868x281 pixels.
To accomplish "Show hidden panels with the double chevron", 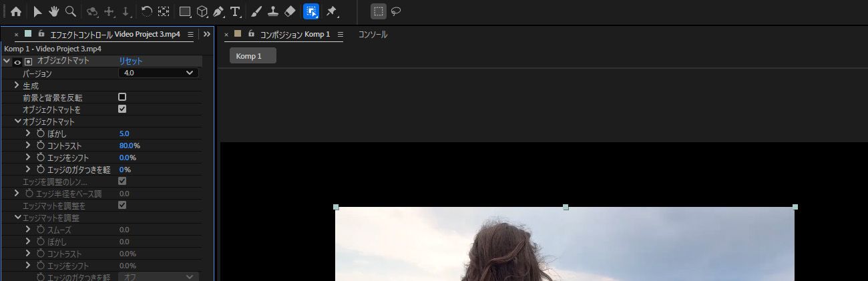I will [207, 34].
